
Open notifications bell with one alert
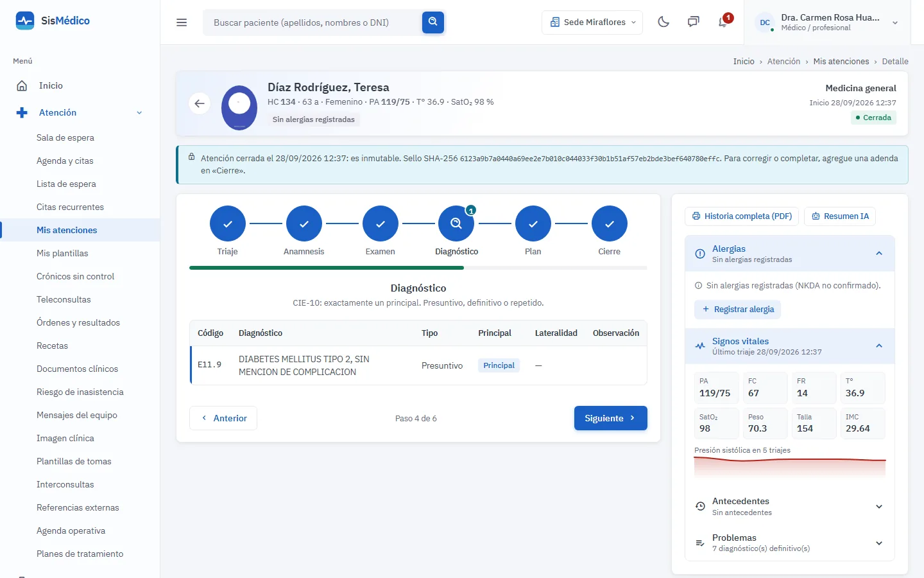723,22
